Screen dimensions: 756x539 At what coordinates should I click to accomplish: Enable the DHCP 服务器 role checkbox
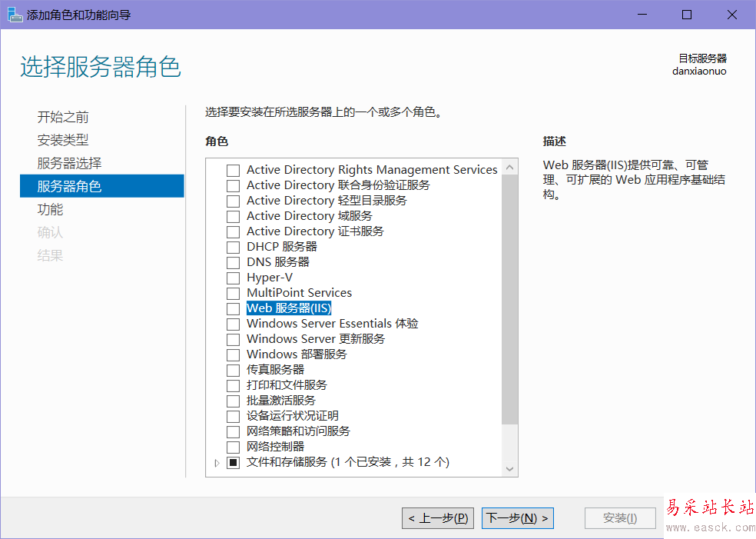[234, 248]
